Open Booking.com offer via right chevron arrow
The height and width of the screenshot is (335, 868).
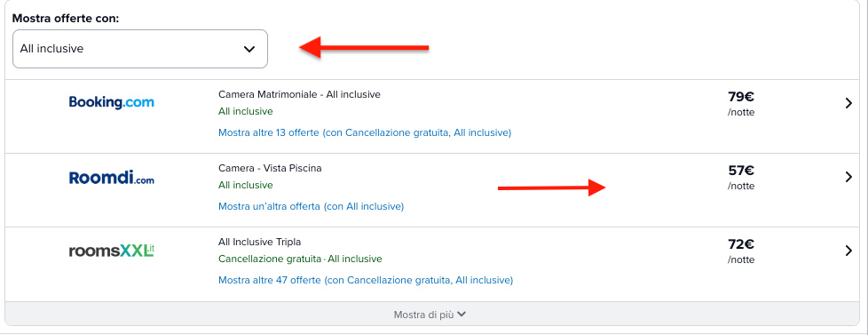(x=848, y=103)
